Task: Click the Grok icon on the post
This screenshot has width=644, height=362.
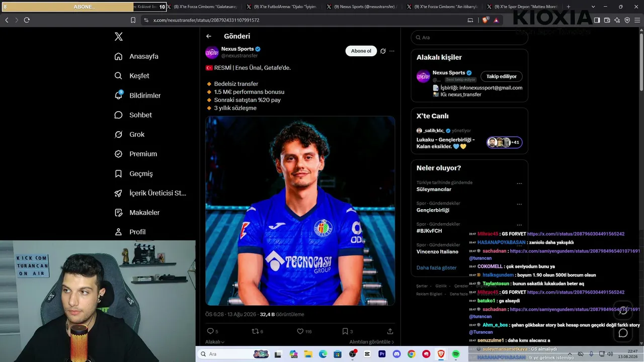Action: point(383,51)
